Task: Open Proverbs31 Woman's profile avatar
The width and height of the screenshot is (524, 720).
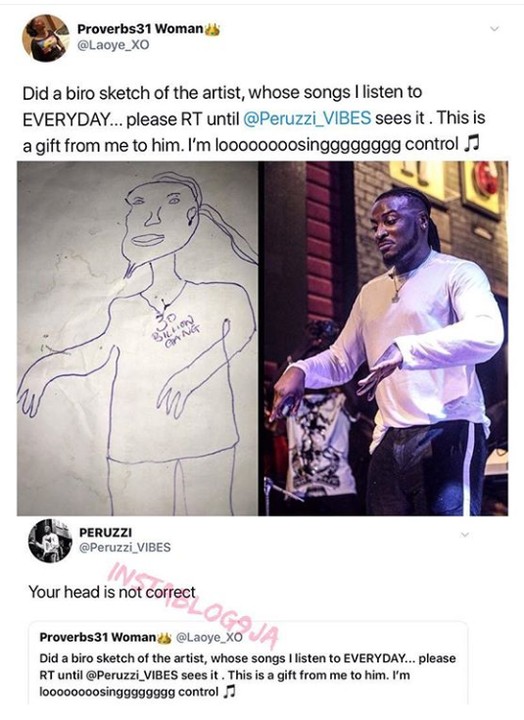Action: [x=45, y=38]
